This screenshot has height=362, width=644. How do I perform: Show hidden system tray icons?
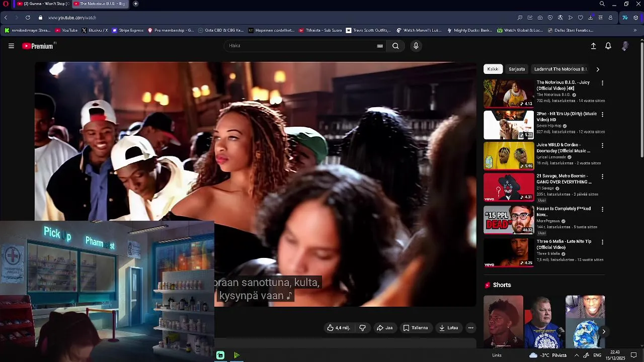click(577, 355)
